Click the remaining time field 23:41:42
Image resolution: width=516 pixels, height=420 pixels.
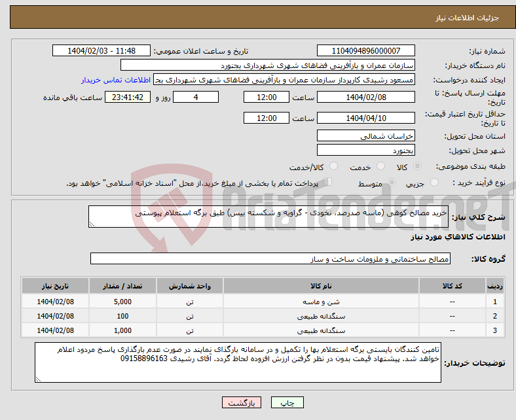[x=128, y=97]
